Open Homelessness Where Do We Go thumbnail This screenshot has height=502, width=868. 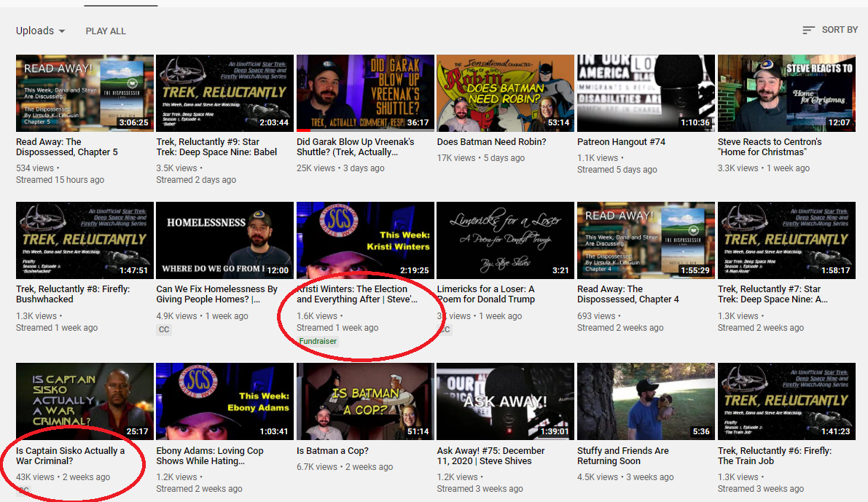point(224,240)
